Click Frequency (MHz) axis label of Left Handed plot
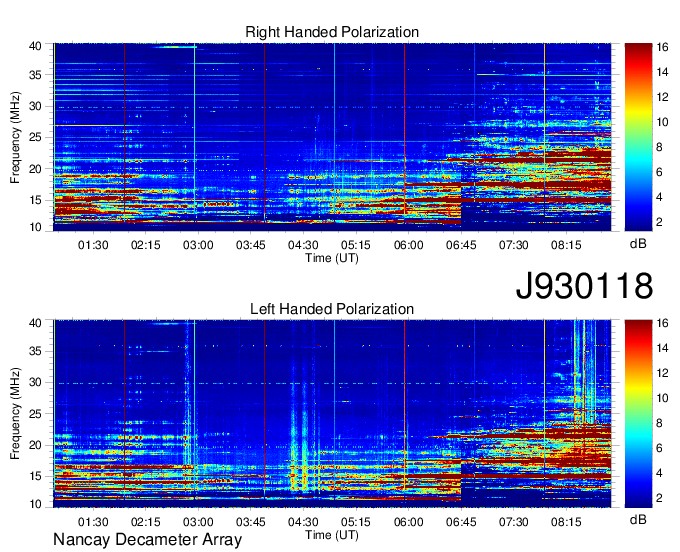This screenshot has height=552, width=680. pyautogui.click(x=15, y=414)
